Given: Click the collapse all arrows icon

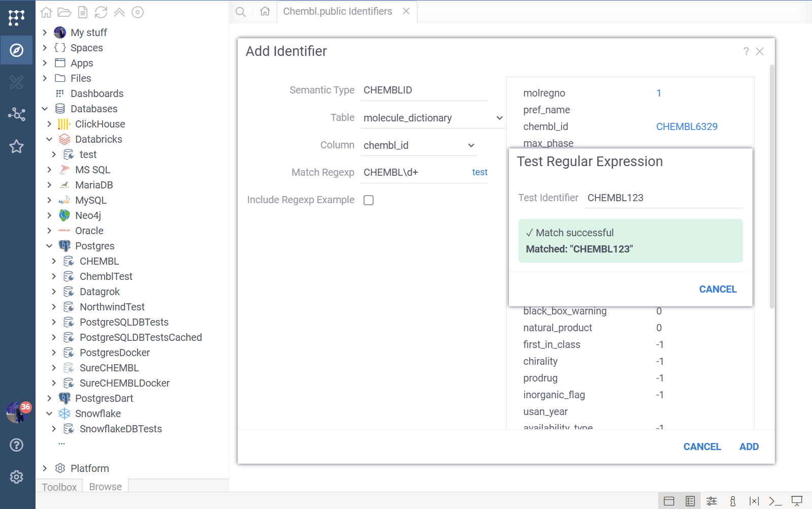Looking at the screenshot, I should tap(119, 12).
